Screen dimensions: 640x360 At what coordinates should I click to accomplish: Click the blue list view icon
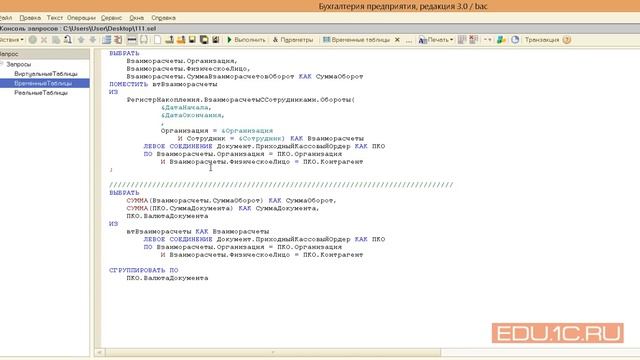pyautogui.click(x=107, y=40)
